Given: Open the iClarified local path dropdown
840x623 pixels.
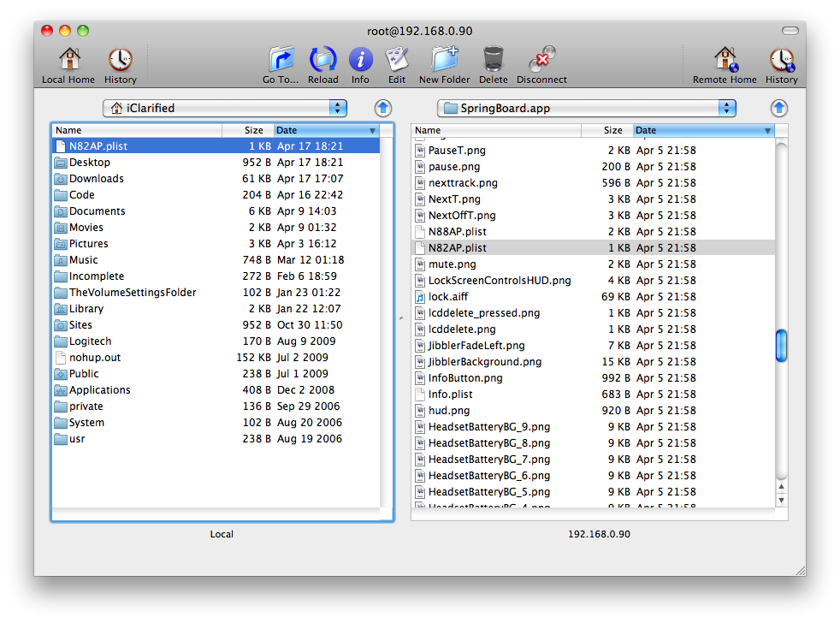Looking at the screenshot, I should (225, 108).
